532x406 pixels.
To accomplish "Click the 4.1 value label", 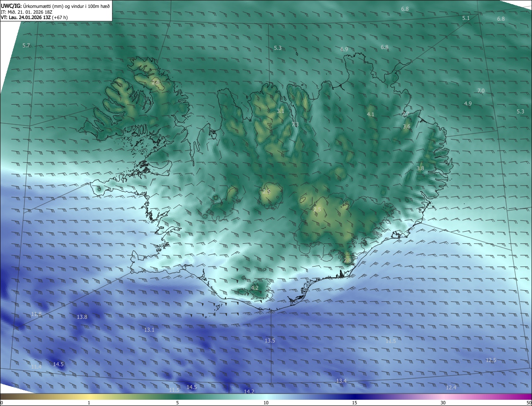I will pyautogui.click(x=371, y=114).
